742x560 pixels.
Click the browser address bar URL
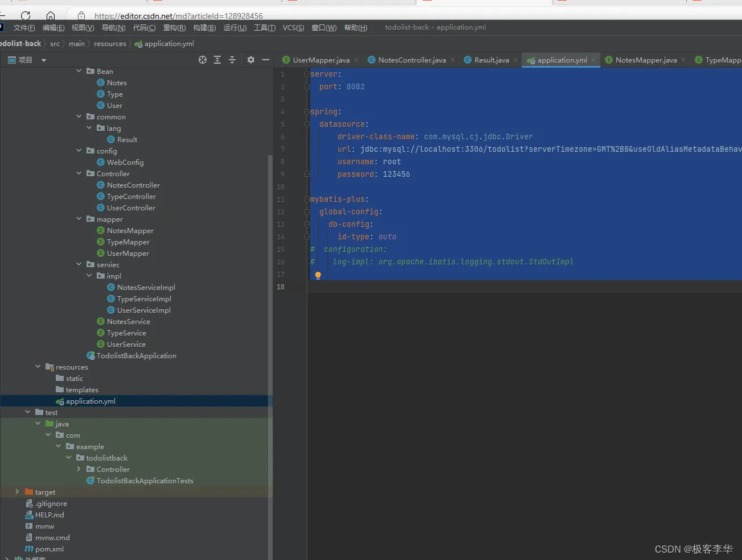pyautogui.click(x=179, y=16)
